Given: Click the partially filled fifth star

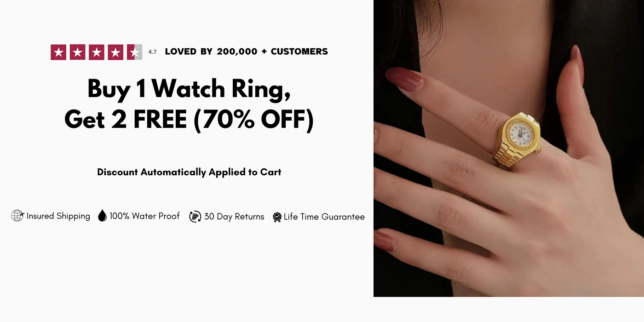Looking at the screenshot, I should (x=134, y=52).
